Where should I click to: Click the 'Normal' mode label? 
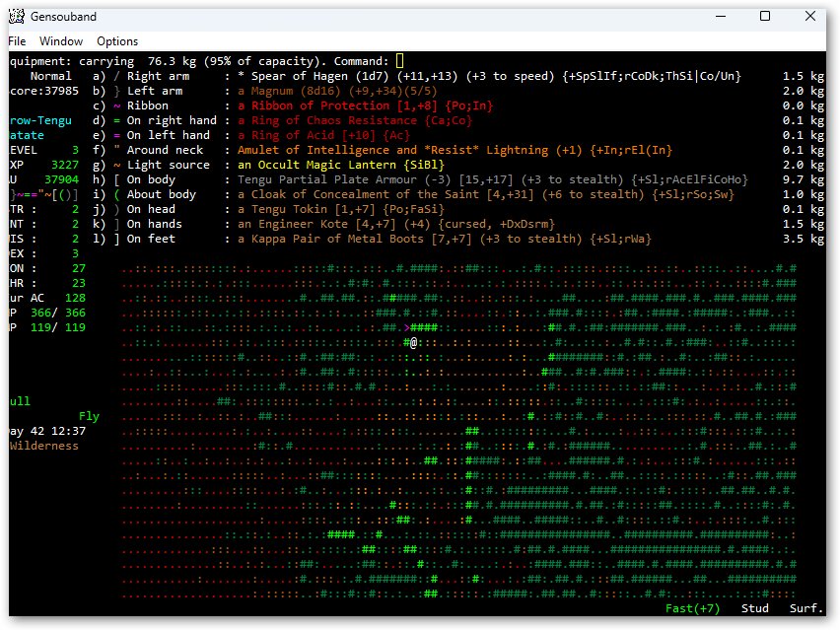50,76
